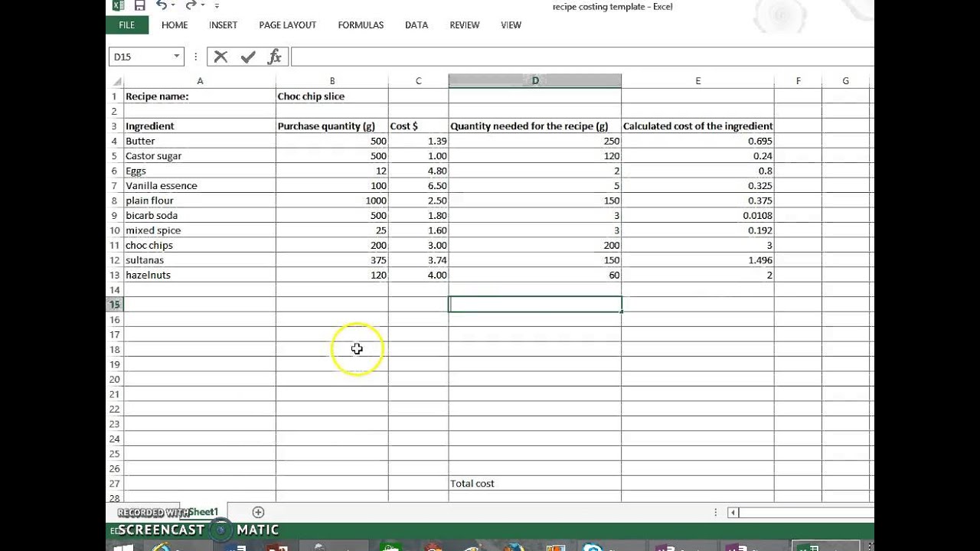
Task: Select column G header
Action: [845, 81]
